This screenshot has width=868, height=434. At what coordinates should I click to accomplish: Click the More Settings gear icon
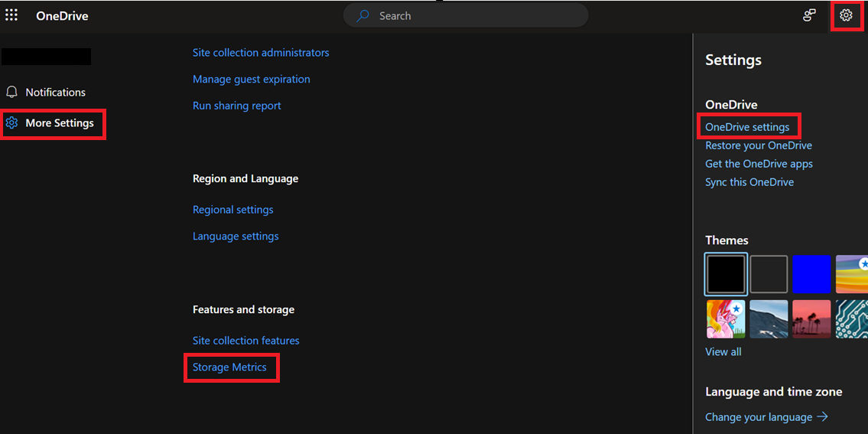11,122
